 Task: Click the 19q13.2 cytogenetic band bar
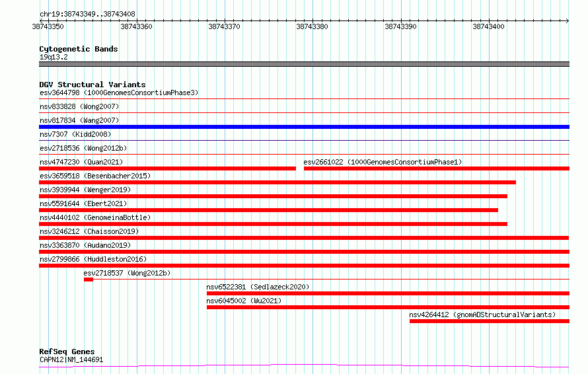tap(304, 64)
